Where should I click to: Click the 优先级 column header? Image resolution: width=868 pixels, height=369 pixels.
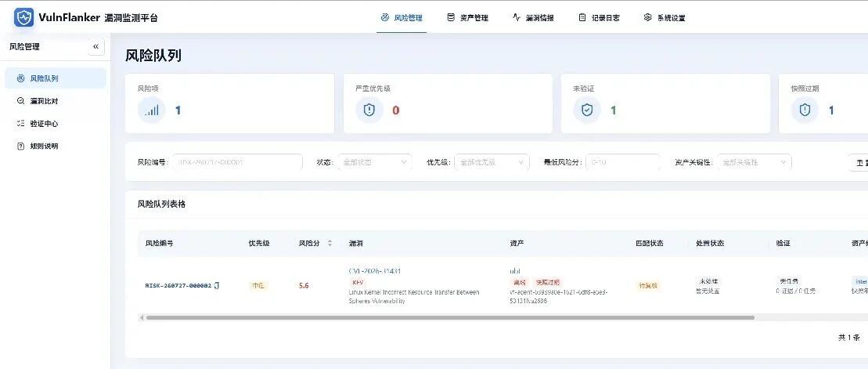click(259, 243)
